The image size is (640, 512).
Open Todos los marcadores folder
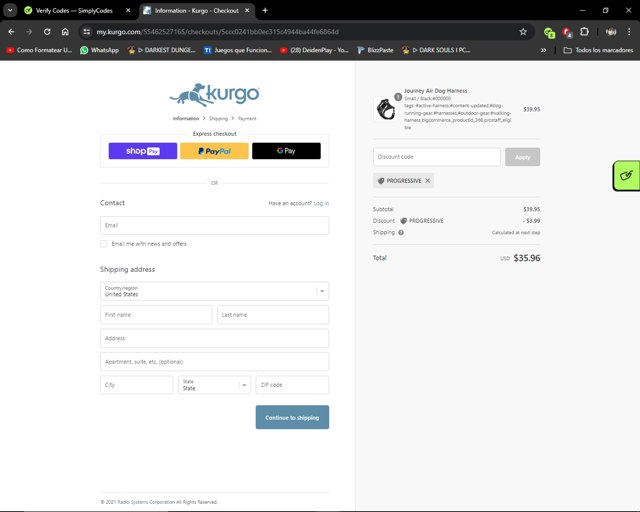click(x=598, y=50)
